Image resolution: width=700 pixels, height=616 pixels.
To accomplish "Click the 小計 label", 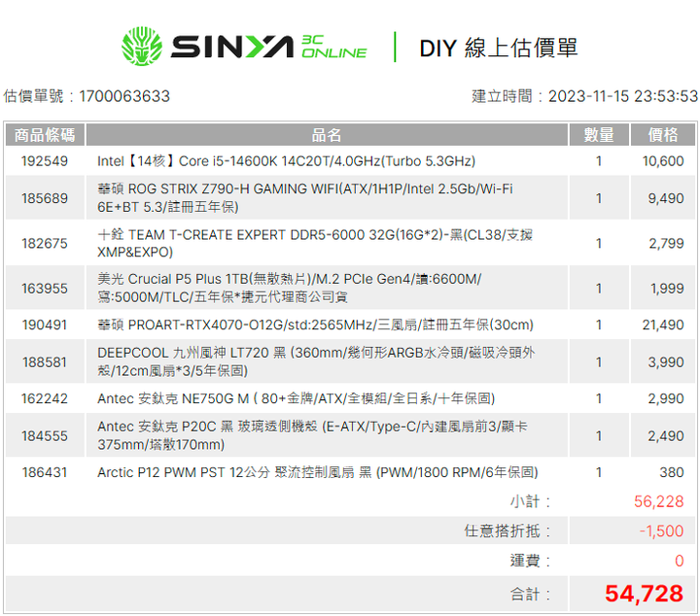I will click(530, 501).
